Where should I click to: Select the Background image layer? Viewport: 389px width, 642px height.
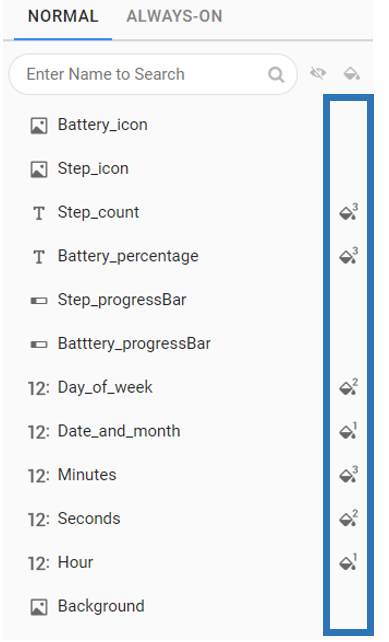point(164,606)
